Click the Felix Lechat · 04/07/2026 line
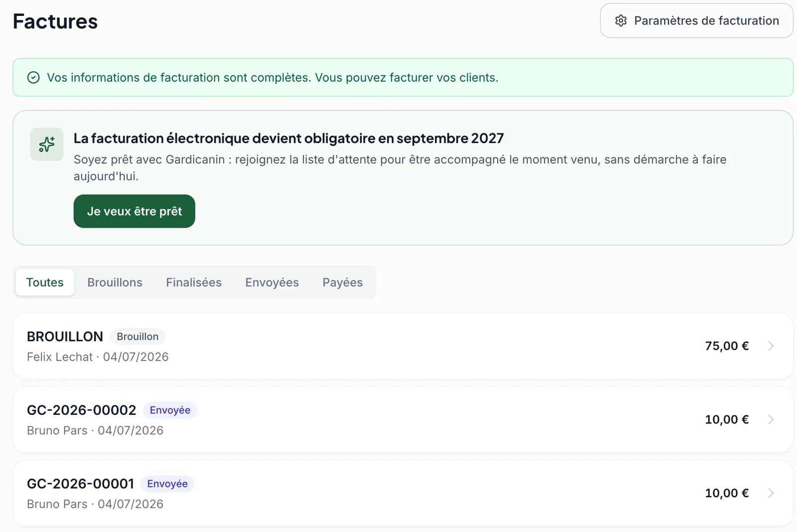The height and width of the screenshot is (532, 797). click(98, 357)
